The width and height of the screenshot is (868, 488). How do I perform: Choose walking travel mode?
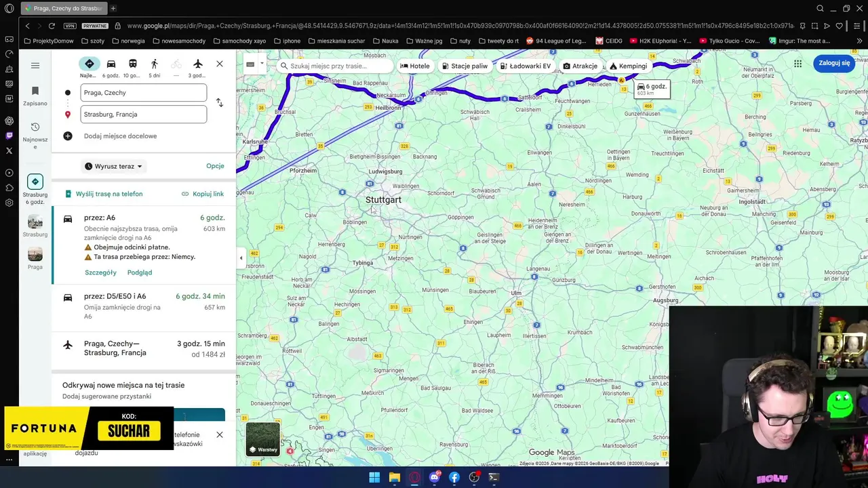tap(155, 64)
